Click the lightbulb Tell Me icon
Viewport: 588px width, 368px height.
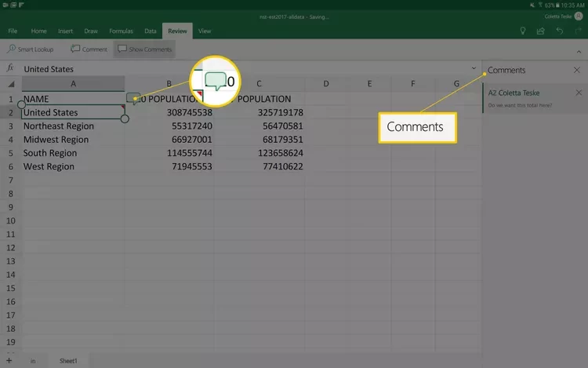click(522, 31)
